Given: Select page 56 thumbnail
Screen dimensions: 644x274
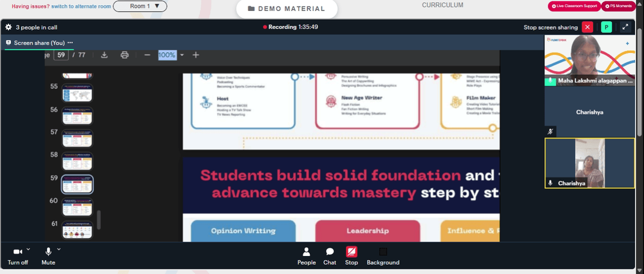Looking at the screenshot, I should click(x=77, y=115).
